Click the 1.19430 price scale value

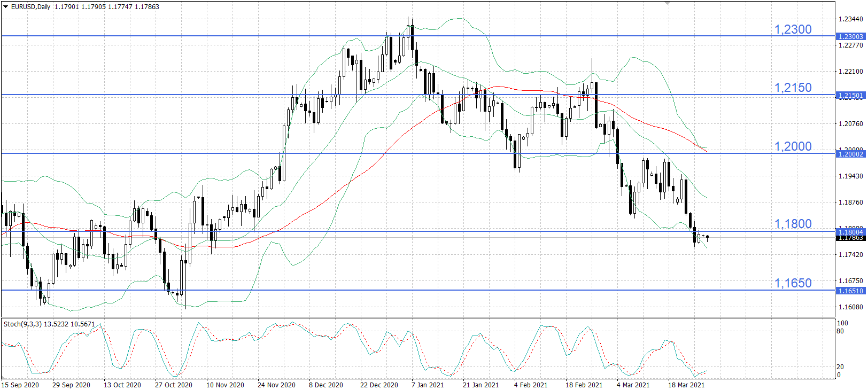[850, 176]
